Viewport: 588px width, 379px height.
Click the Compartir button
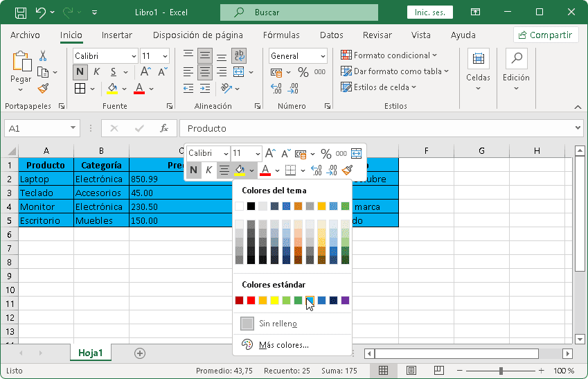pos(546,35)
